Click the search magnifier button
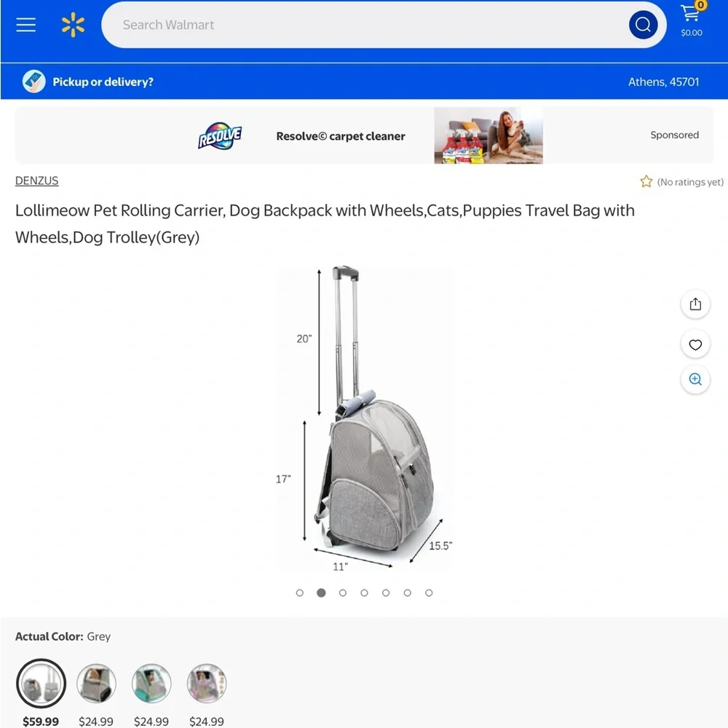The width and height of the screenshot is (728, 728). click(643, 25)
